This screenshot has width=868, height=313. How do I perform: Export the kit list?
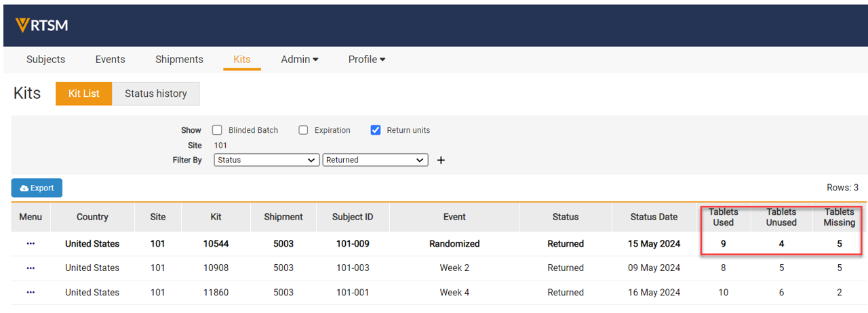37,188
